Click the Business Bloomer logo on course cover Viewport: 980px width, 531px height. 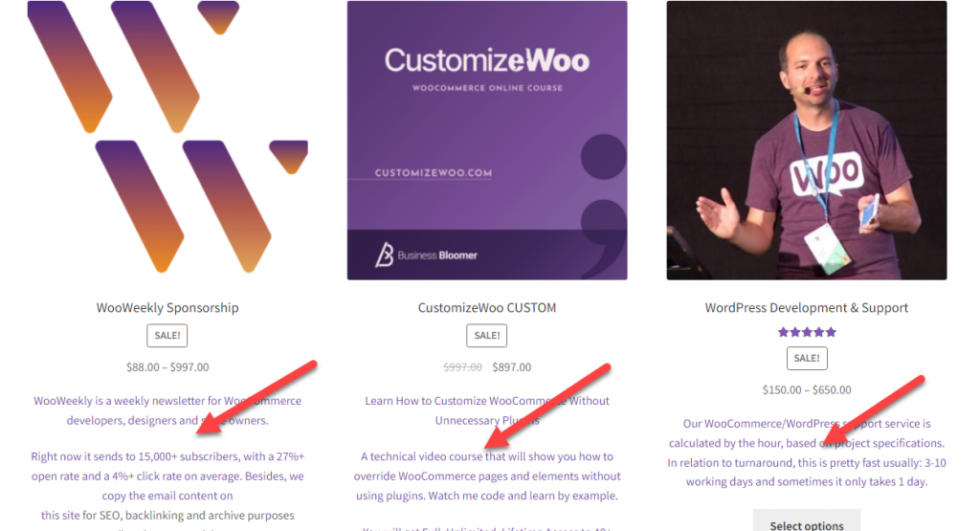(426, 254)
